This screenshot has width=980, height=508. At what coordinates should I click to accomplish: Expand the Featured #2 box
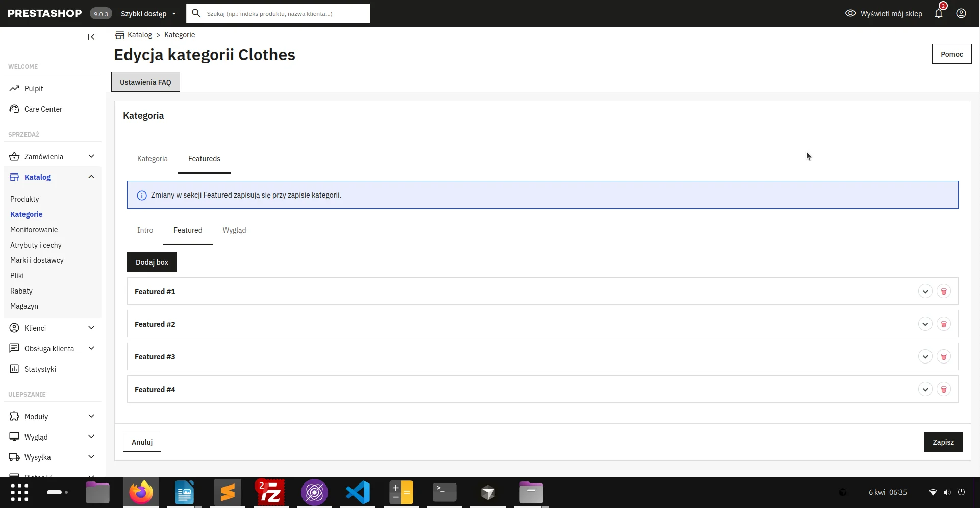(925, 324)
